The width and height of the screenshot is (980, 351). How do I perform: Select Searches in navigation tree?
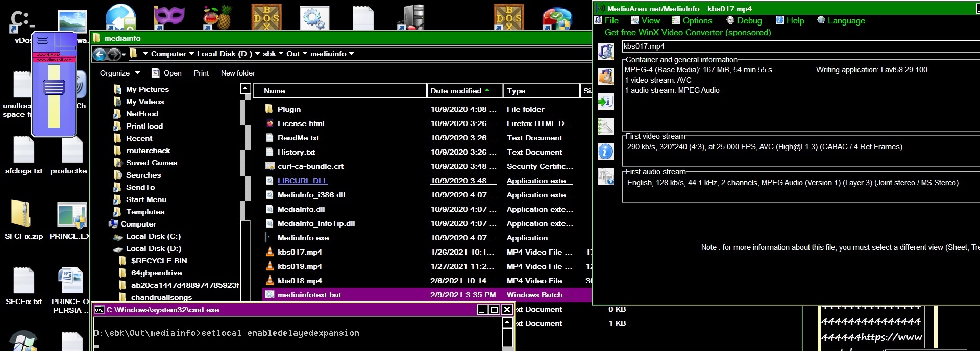(143, 175)
